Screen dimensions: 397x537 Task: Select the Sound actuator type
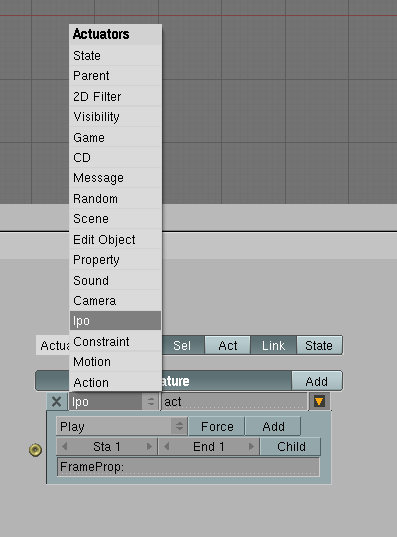coord(115,280)
